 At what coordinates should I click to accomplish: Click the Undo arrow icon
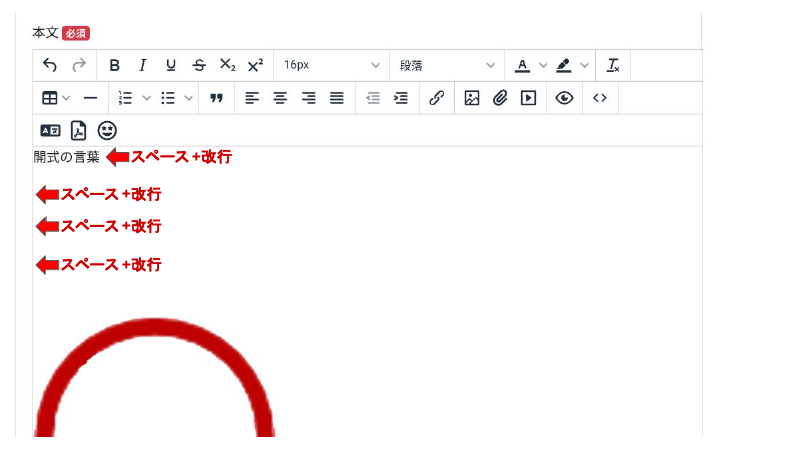click(x=50, y=65)
